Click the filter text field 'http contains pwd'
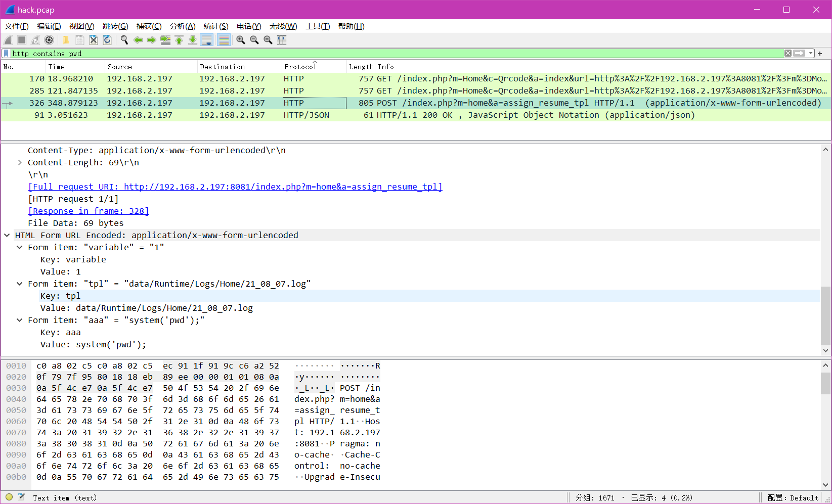The height and width of the screenshot is (504, 832). click(397, 53)
